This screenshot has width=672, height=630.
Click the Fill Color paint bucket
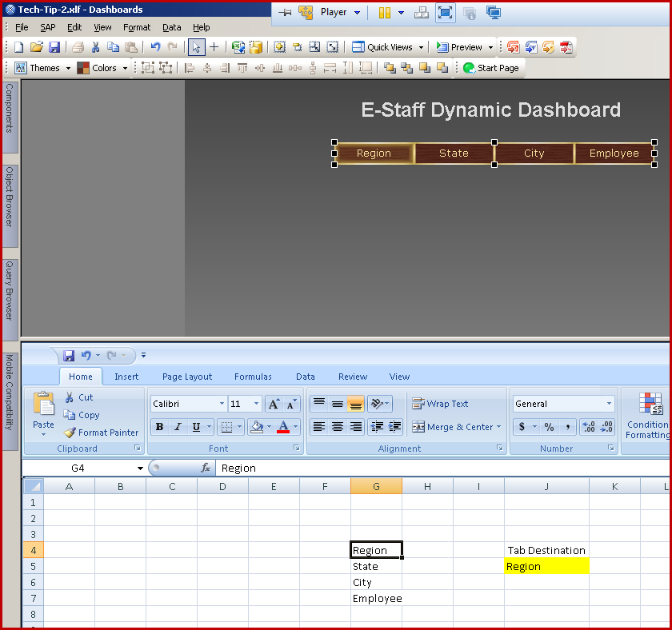tap(257, 427)
